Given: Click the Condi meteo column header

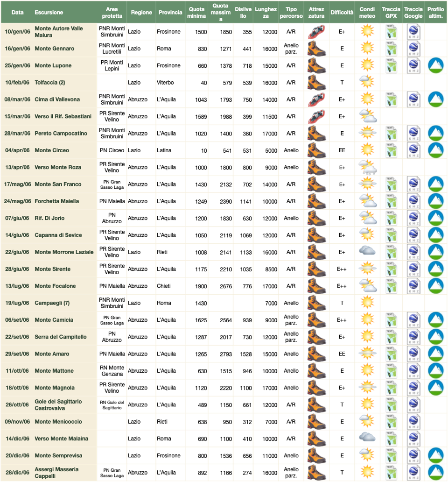Looking at the screenshot, I should point(367,13).
